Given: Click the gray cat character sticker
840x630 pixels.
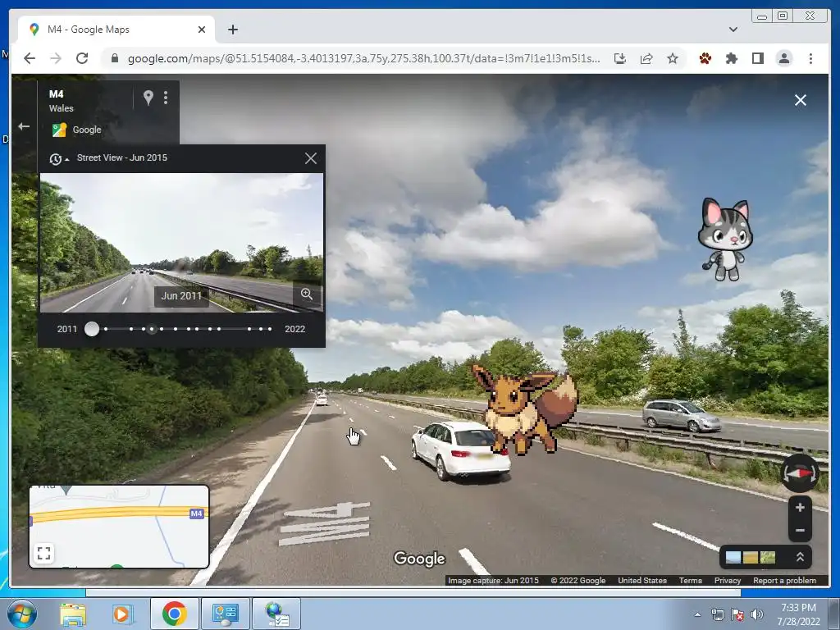Looking at the screenshot, I should point(725,240).
